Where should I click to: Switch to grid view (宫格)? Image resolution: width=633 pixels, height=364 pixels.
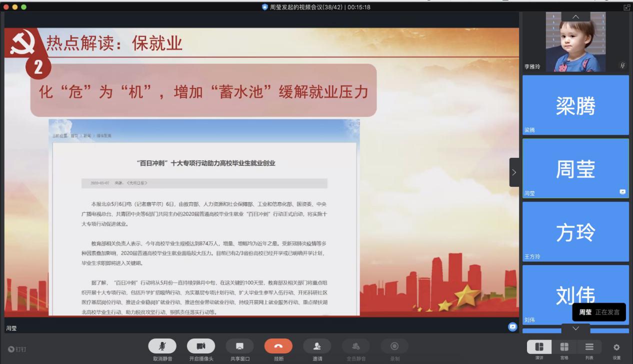click(564, 347)
